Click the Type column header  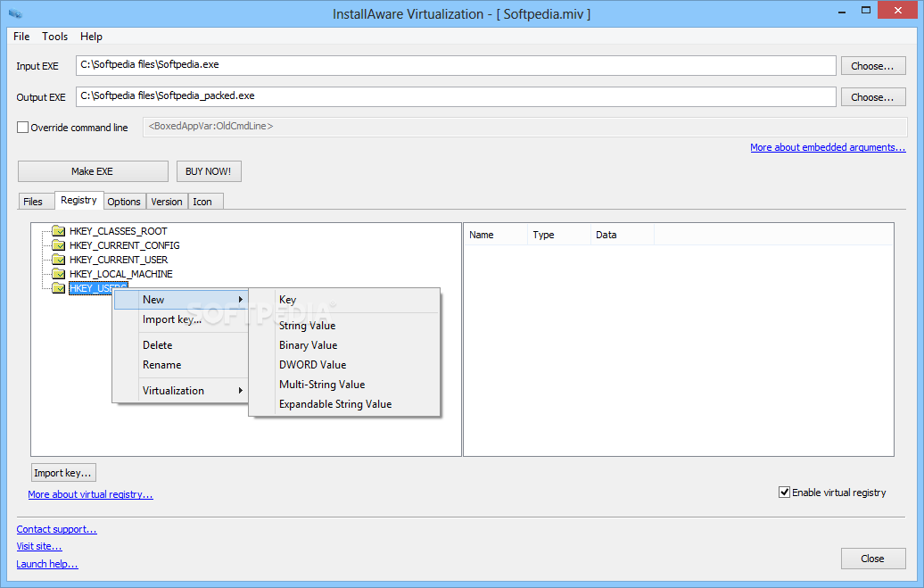pos(558,234)
